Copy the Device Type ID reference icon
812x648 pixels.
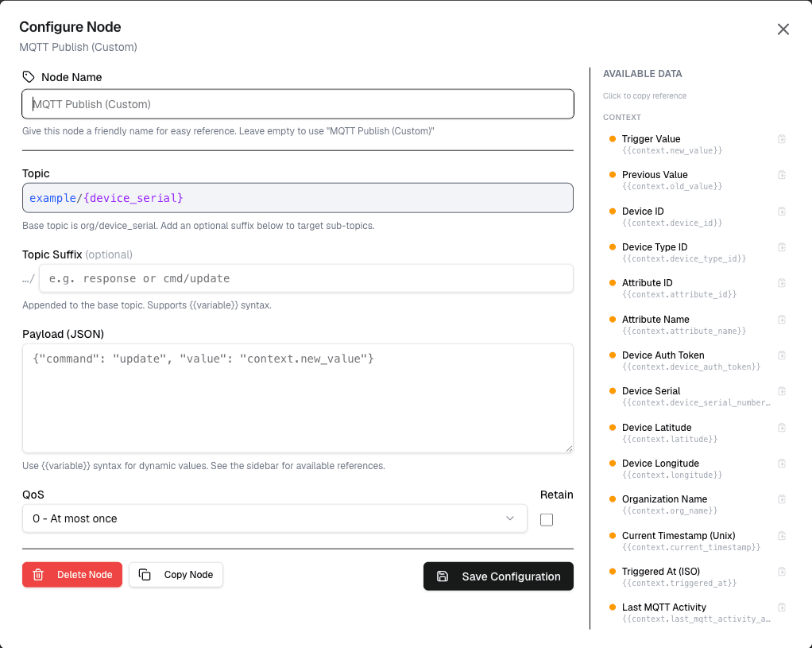[782, 246]
